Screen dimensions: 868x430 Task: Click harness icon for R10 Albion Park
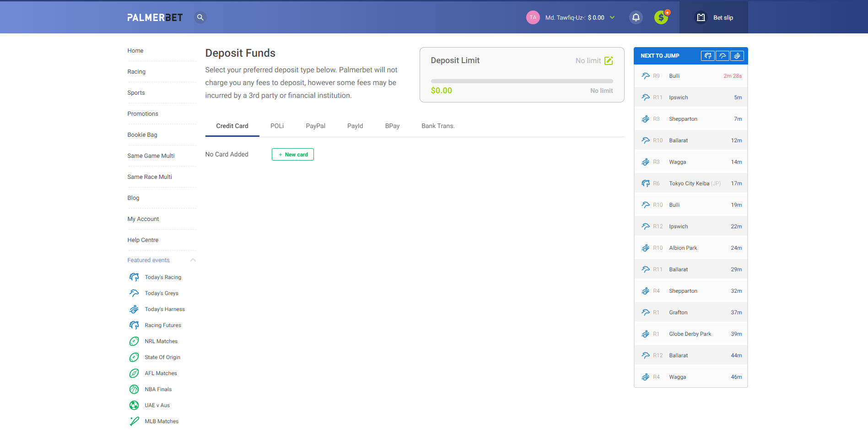click(x=646, y=248)
